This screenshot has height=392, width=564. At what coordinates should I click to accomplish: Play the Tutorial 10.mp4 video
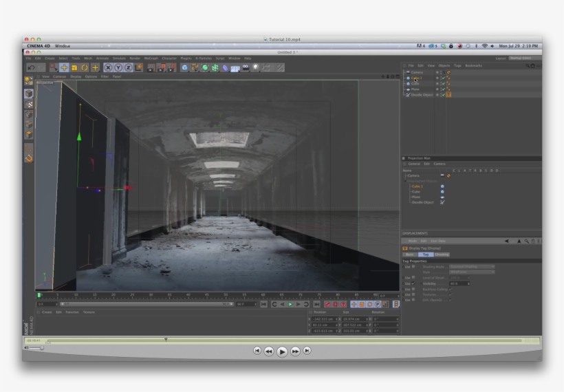(x=282, y=351)
